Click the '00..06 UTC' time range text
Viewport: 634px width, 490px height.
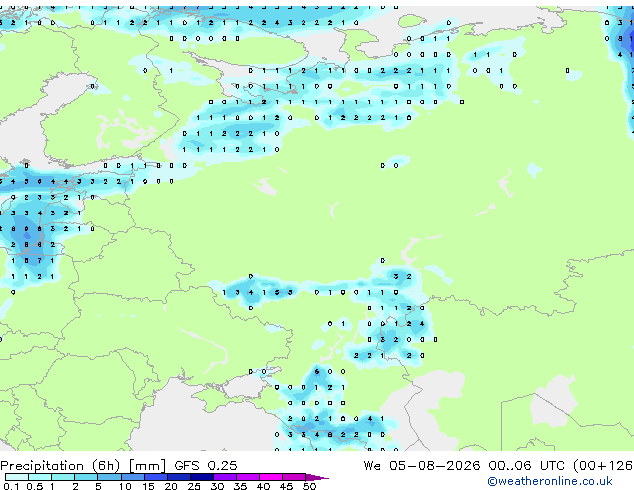[526, 466]
